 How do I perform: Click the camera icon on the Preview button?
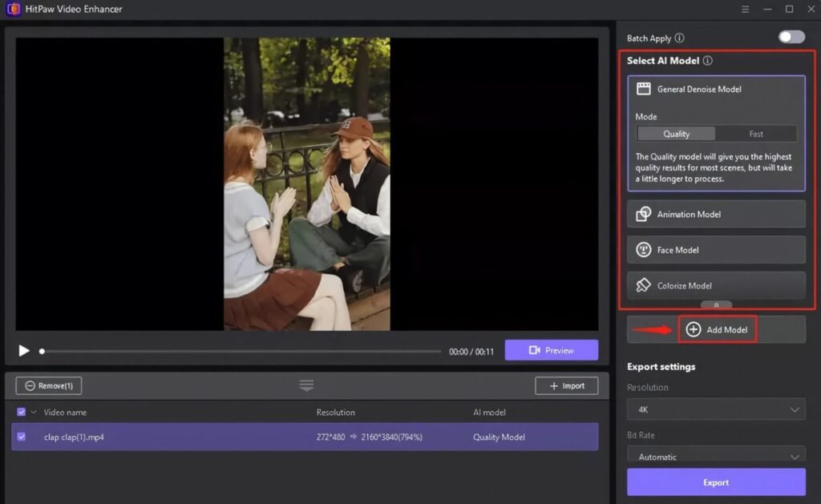click(x=536, y=350)
